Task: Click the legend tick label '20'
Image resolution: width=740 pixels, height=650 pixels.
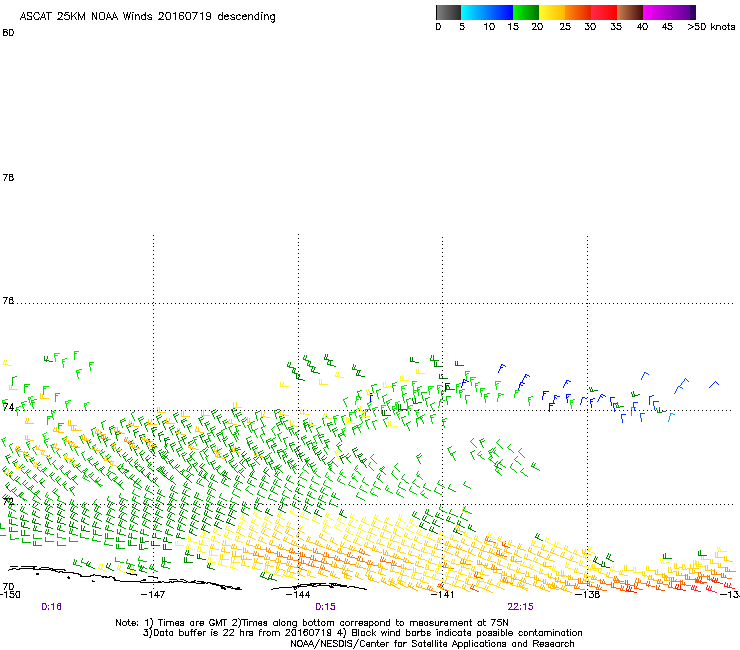Action: click(x=537, y=27)
